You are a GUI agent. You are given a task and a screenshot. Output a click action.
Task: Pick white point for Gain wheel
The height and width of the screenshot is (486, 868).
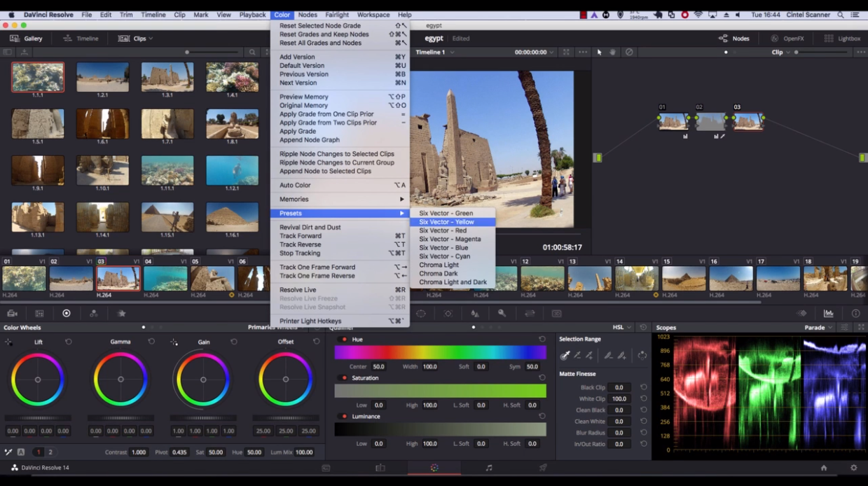pos(174,342)
